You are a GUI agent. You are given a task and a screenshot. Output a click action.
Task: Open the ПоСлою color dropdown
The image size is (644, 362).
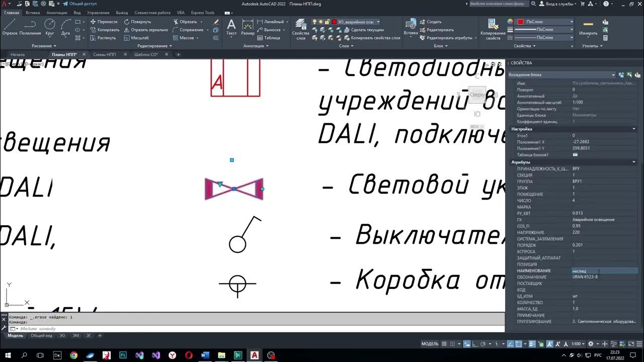[x=572, y=22]
